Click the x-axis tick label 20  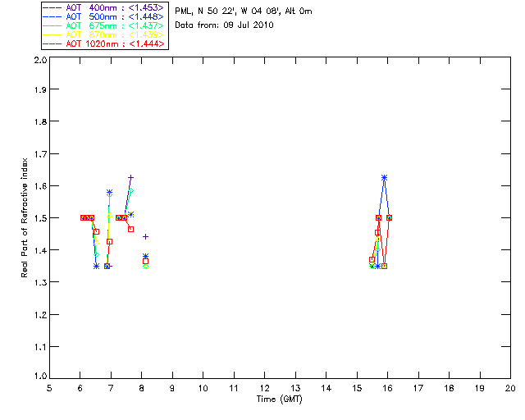pos(510,388)
